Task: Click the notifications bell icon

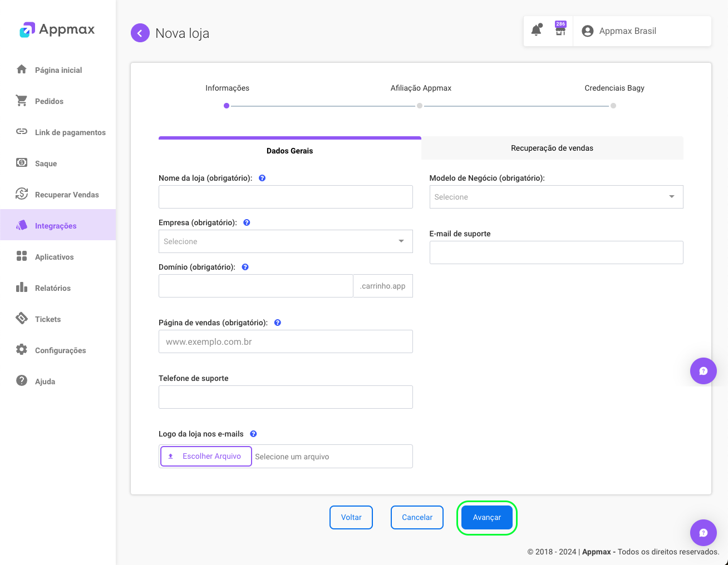Action: 536,31
